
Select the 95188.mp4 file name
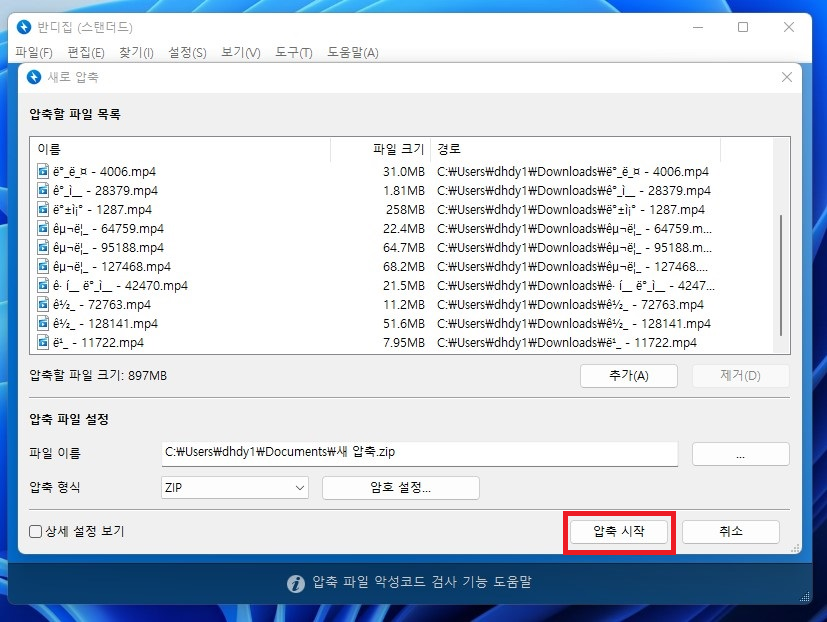click(109, 247)
